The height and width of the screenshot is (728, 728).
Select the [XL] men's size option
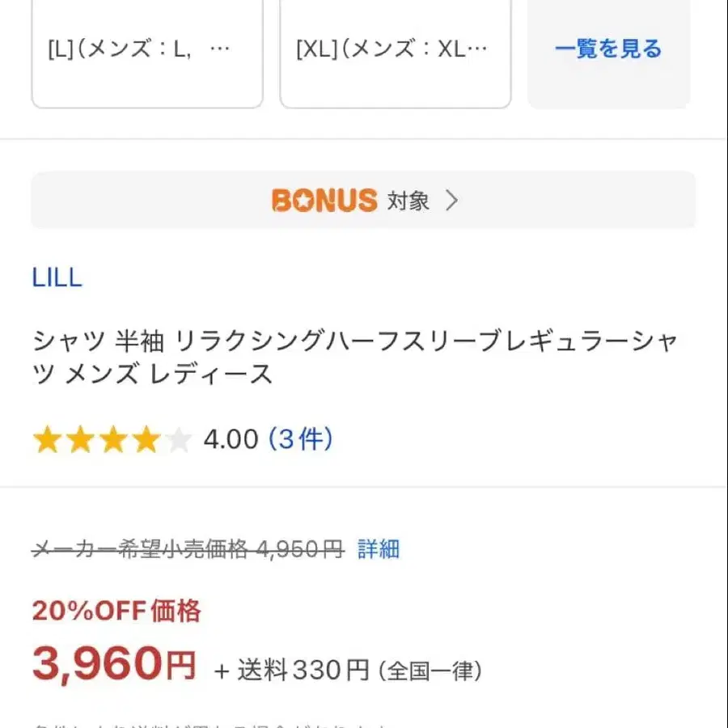(396, 53)
